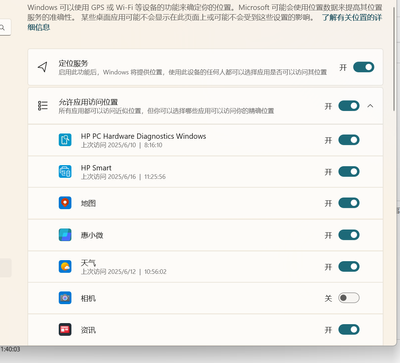This screenshot has width=400, height=363.
Task: Click the 地图 maps app icon
Action: coord(65,203)
